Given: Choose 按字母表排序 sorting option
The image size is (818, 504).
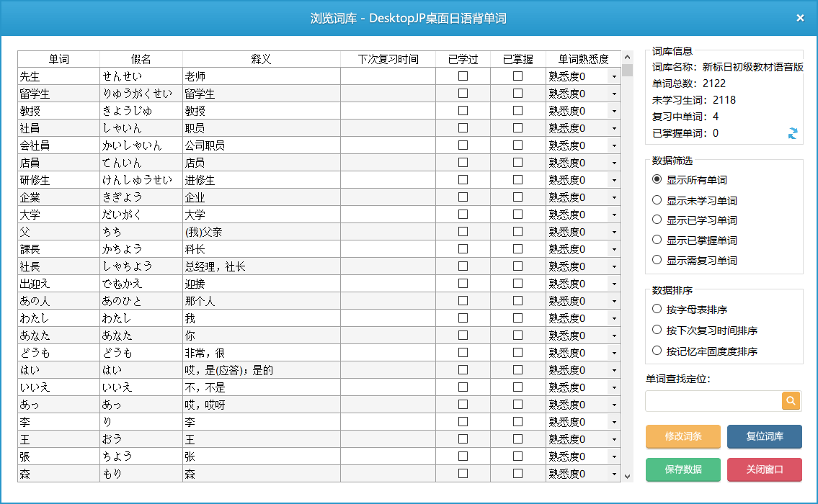Looking at the screenshot, I should click(x=657, y=309).
